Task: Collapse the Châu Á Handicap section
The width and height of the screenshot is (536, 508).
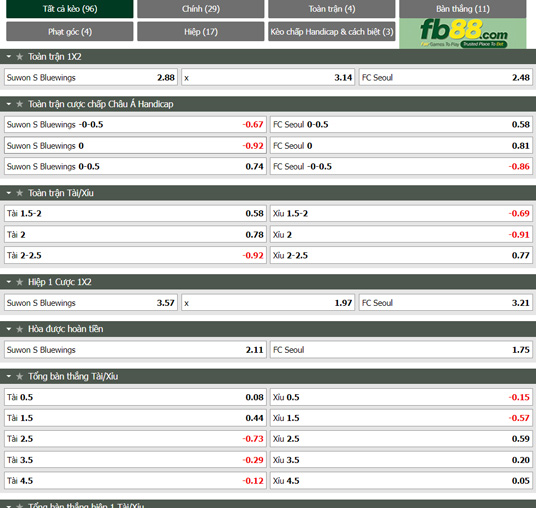Action: pyautogui.click(x=9, y=104)
